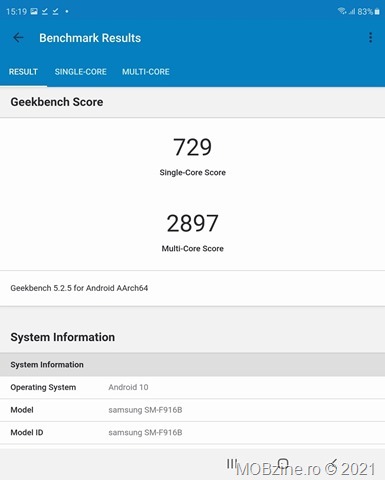This screenshot has width=385, height=480.
Task: Tap the Single-Core Score label
Action: (192, 172)
